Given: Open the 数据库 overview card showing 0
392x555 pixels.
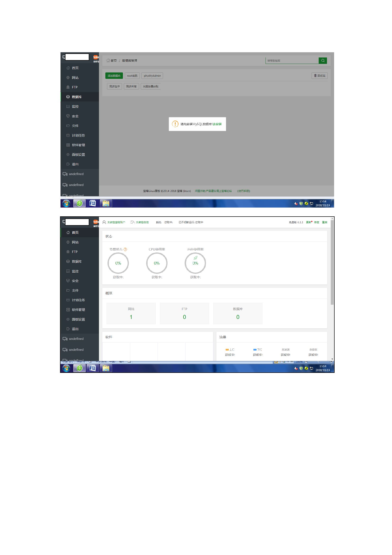Looking at the screenshot, I should pos(238,313).
